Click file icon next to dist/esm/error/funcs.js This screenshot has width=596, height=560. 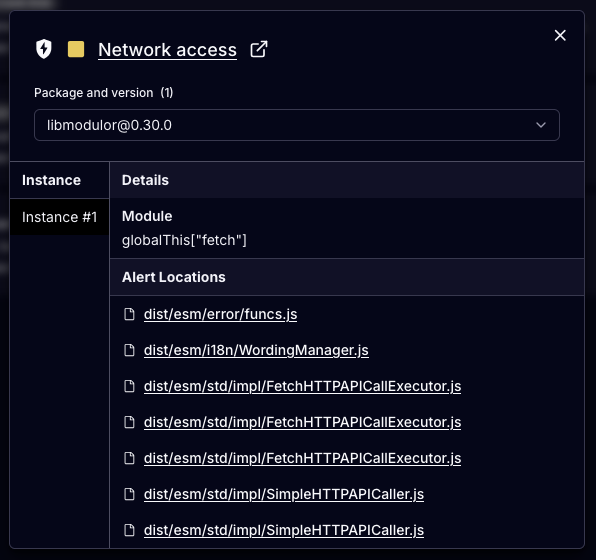pos(129,314)
